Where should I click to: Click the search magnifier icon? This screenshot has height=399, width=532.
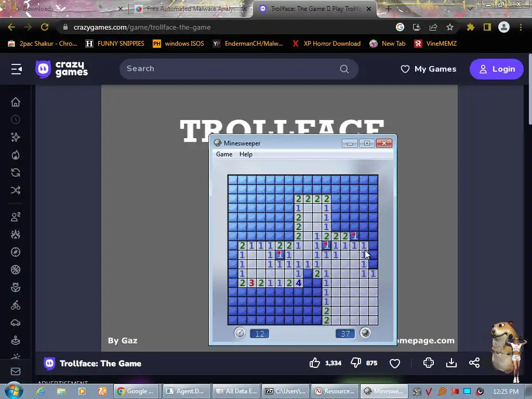tap(344, 69)
